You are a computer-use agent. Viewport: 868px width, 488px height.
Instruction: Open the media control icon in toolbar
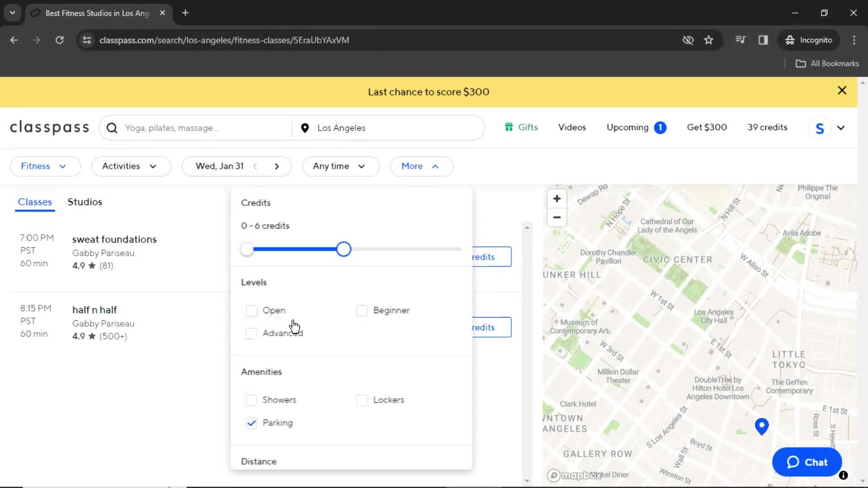coord(740,40)
